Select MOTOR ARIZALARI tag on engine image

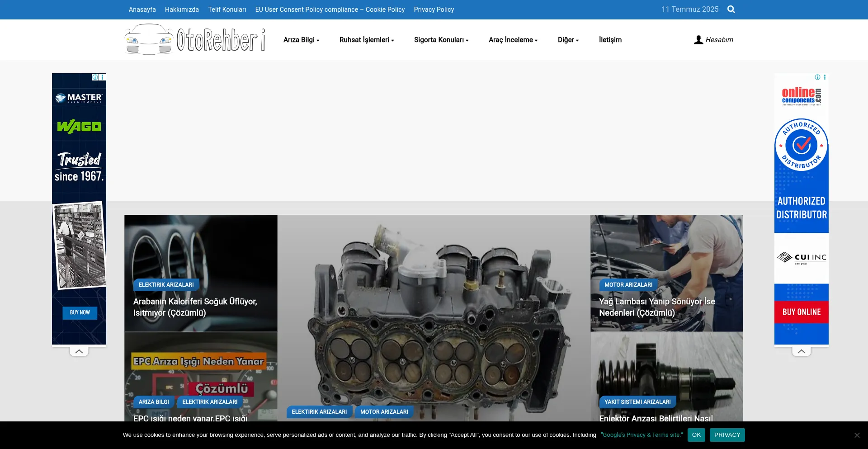[x=384, y=412]
